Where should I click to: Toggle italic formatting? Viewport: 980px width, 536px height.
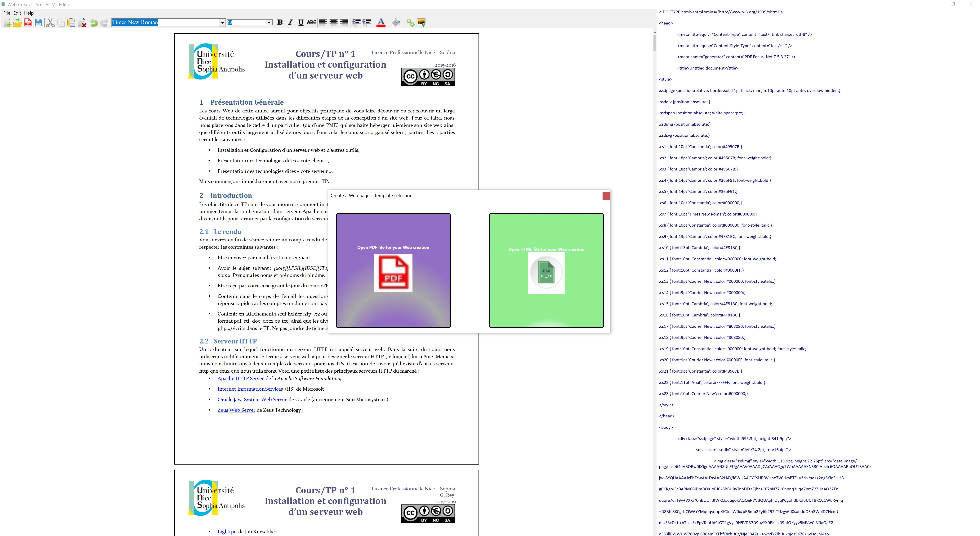pyautogui.click(x=290, y=22)
